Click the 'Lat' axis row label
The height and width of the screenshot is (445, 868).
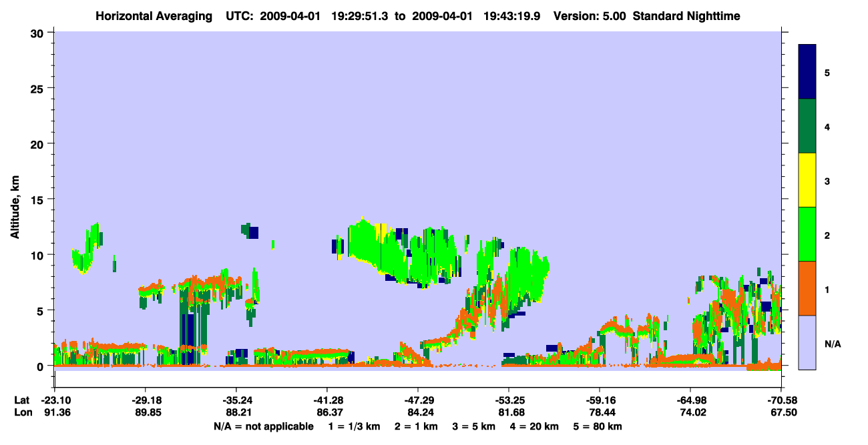tap(22, 400)
